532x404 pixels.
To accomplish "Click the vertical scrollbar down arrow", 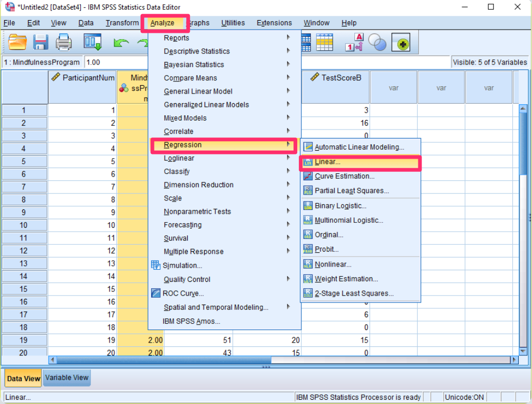I will coord(523,351).
